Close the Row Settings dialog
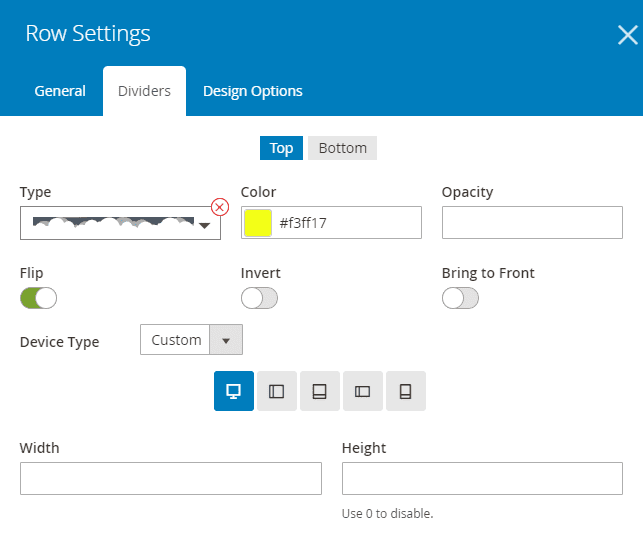Image resolution: width=643 pixels, height=549 pixels. pos(627,34)
